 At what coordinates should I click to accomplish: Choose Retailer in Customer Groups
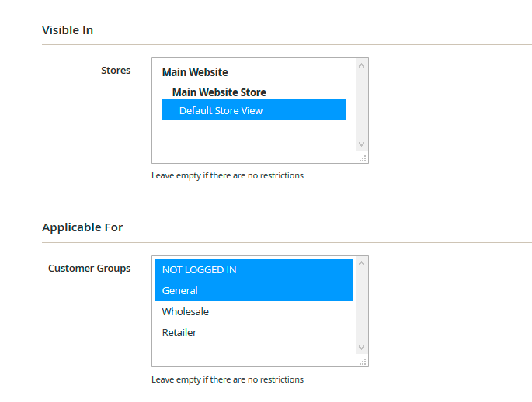coord(179,333)
